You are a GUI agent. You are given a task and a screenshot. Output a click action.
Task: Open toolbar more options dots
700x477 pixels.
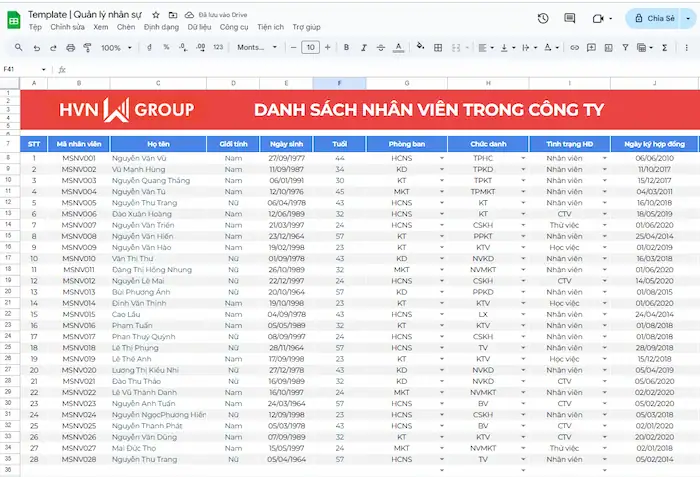click(x=687, y=47)
